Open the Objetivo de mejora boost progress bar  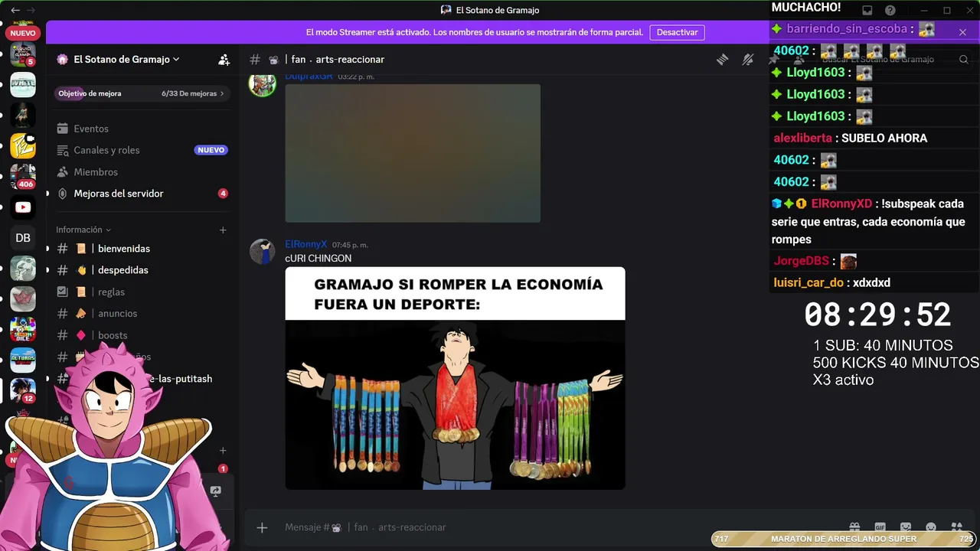[x=142, y=93]
